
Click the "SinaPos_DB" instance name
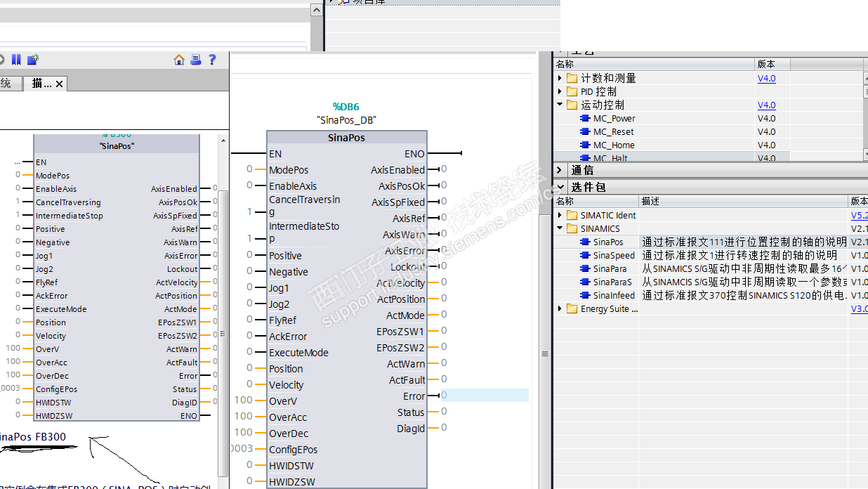[346, 120]
